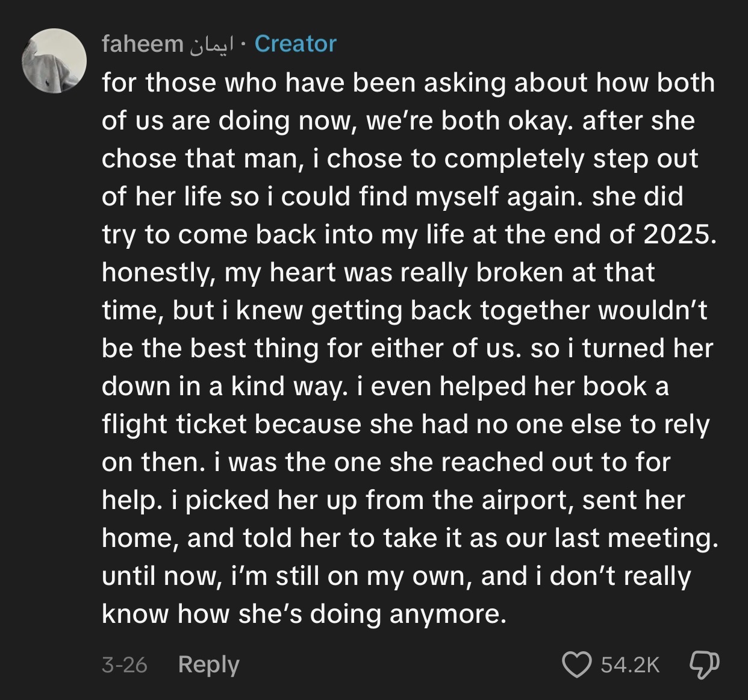The image size is (748, 700).
Task: Open the username faheem profile link
Action: 143,43
